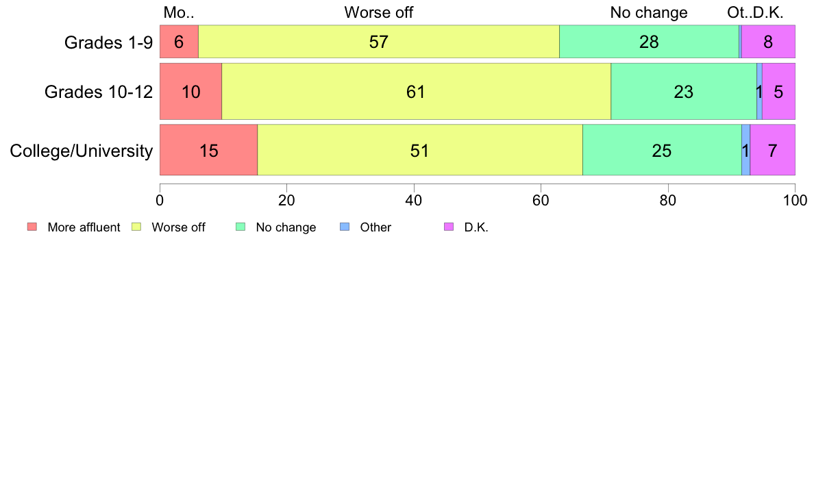Select the Grades 1-9 row label
Screen dimensions: 814x504
[108, 42]
